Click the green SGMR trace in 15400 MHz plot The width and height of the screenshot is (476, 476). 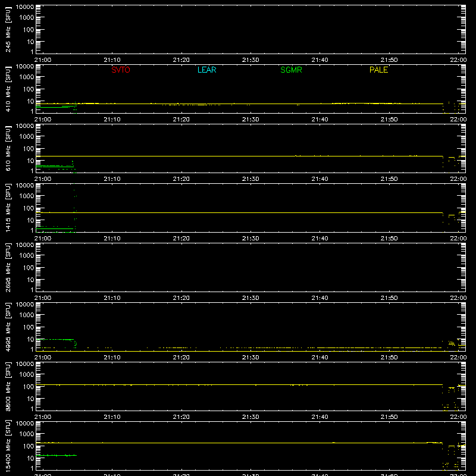(x=56, y=455)
